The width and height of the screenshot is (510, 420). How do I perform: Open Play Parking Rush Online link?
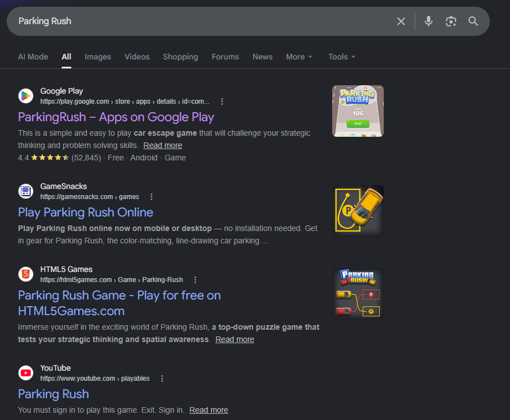85,213
